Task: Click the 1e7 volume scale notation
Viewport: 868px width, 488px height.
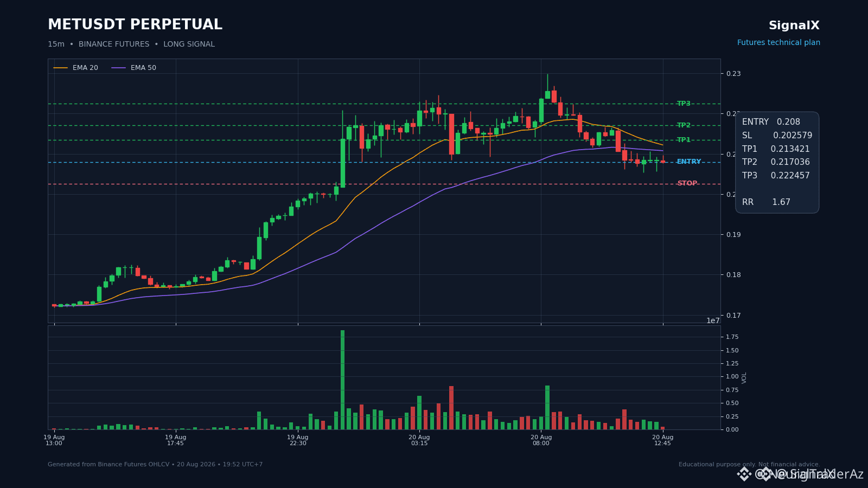Action: click(x=713, y=320)
